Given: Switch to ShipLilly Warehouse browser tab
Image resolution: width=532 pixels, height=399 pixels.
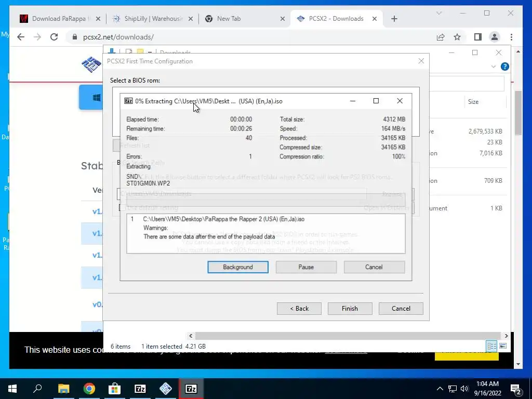Looking at the screenshot, I should coord(152,19).
